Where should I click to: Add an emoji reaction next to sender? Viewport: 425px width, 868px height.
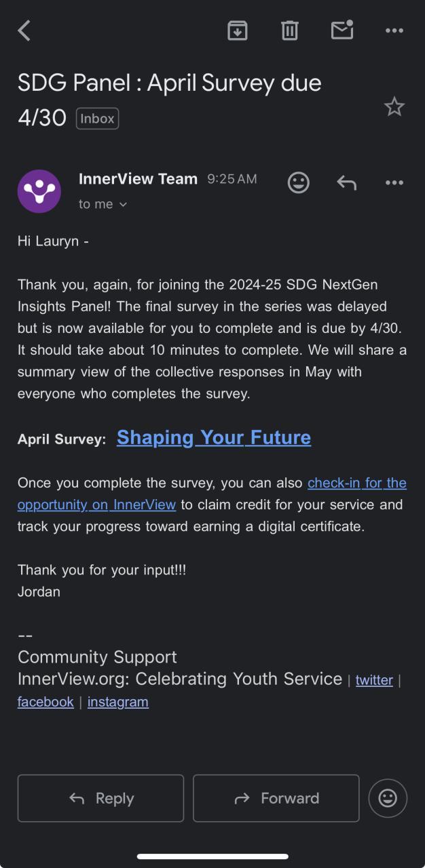point(298,182)
